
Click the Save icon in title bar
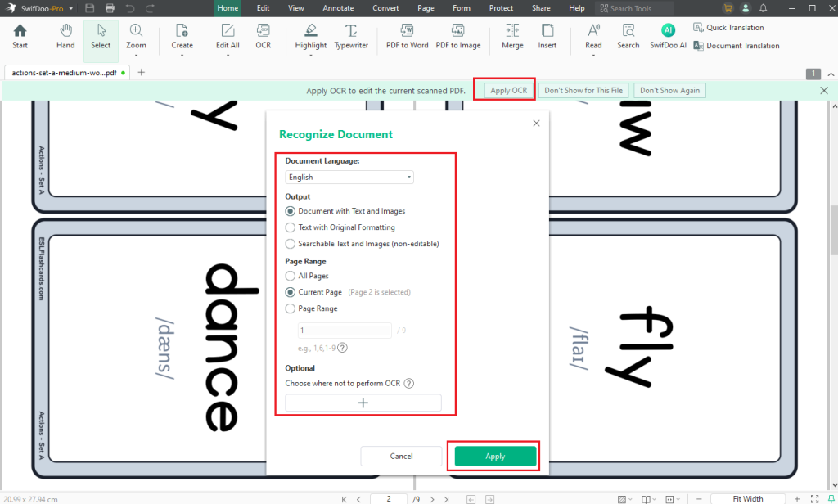coord(90,8)
